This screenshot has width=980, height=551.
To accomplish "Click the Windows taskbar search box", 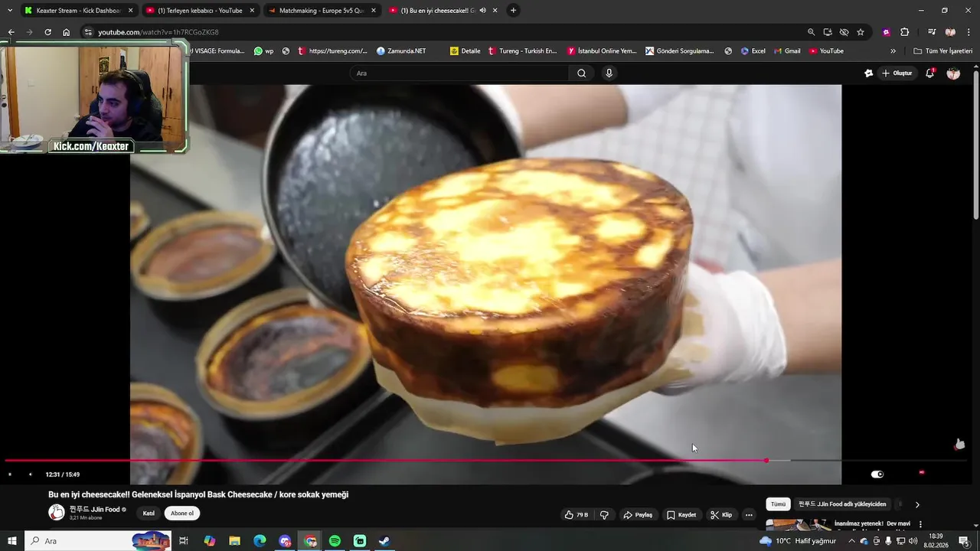I will [98, 541].
